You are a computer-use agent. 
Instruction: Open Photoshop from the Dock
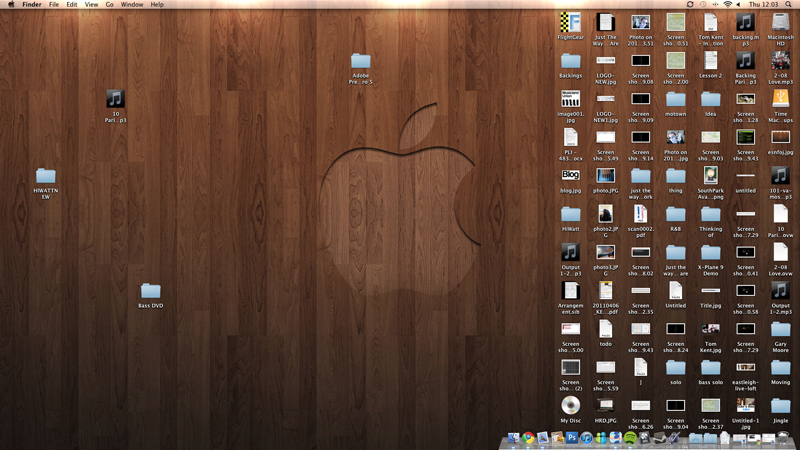[572, 438]
